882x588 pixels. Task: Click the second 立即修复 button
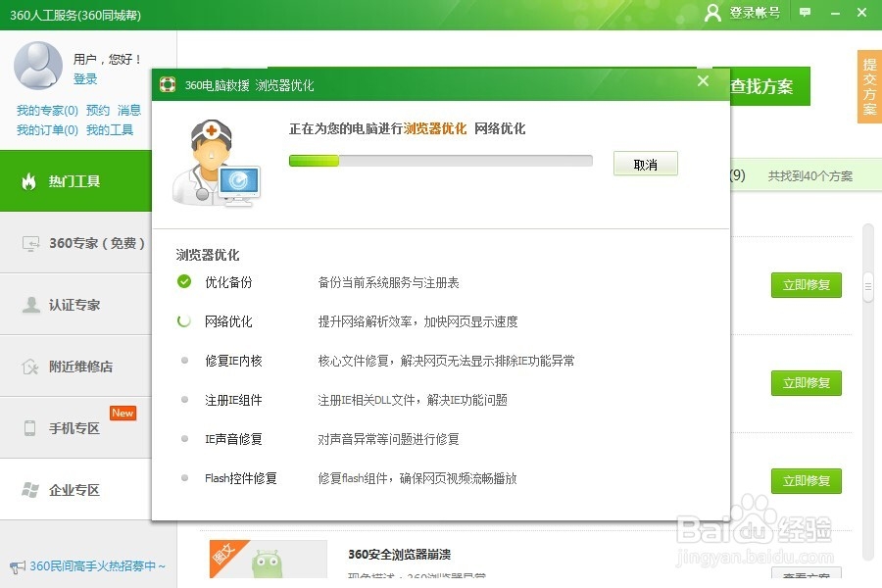click(807, 383)
